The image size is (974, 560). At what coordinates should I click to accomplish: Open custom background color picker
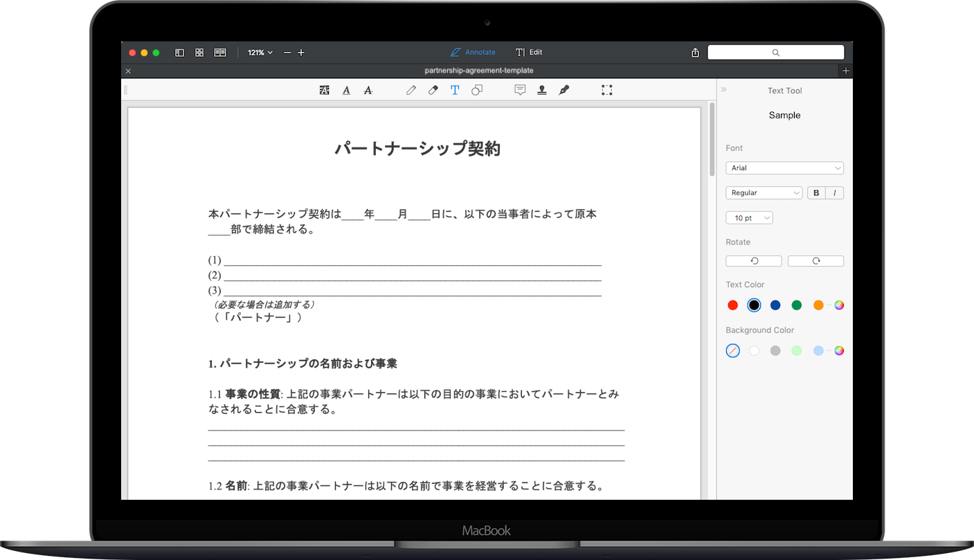coord(839,351)
